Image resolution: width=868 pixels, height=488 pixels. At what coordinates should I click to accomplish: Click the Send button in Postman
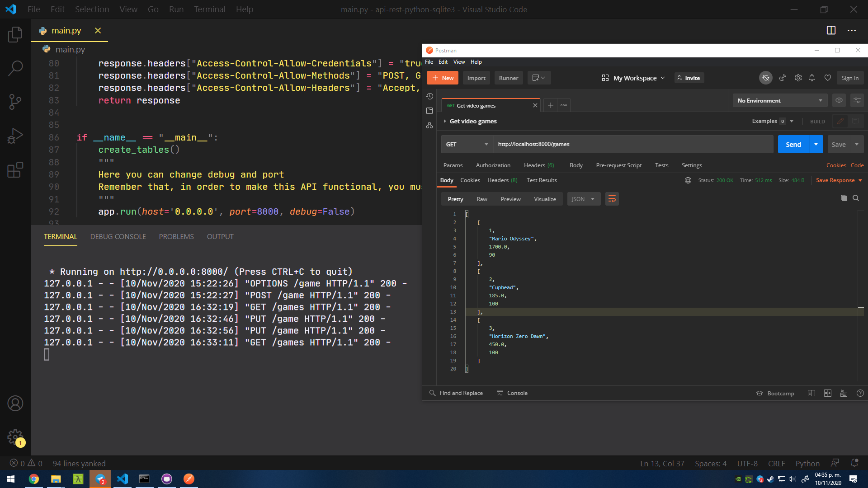pyautogui.click(x=793, y=144)
